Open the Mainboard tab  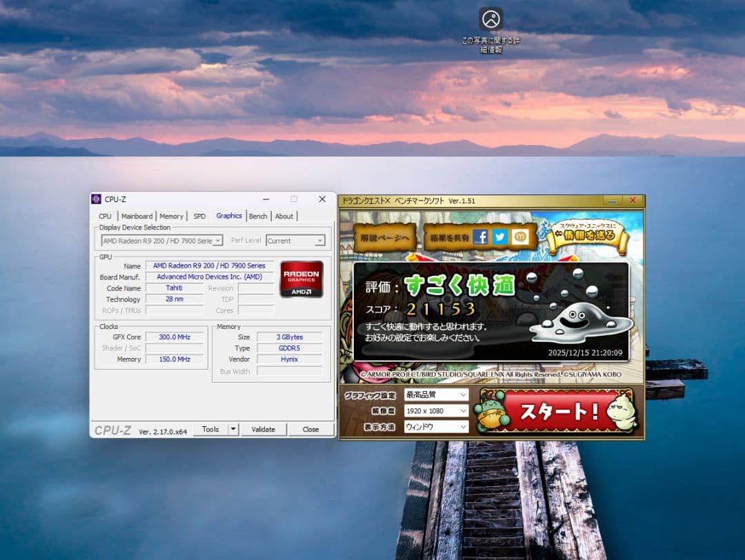[x=137, y=216]
